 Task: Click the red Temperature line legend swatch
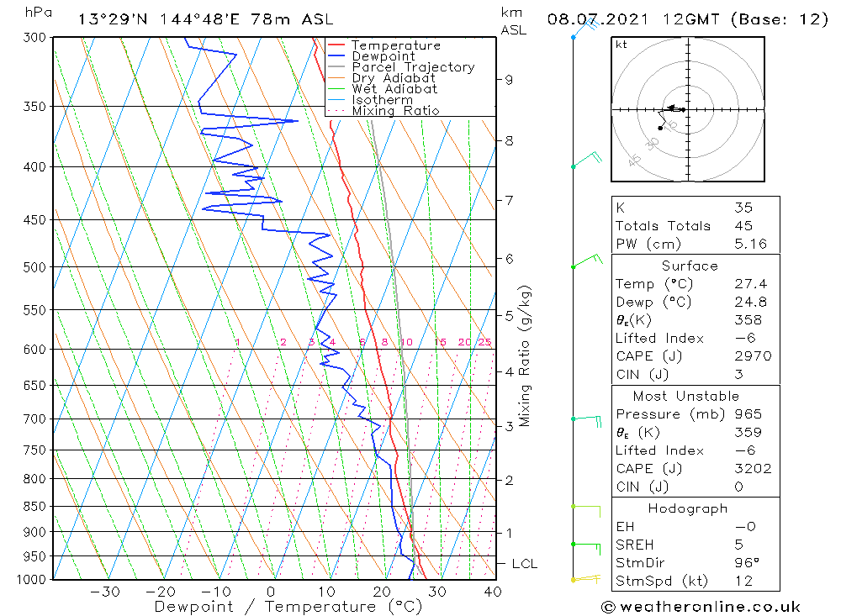(x=336, y=45)
